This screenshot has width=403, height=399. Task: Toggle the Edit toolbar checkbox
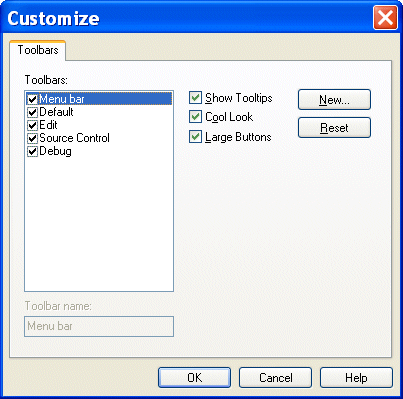click(x=32, y=125)
